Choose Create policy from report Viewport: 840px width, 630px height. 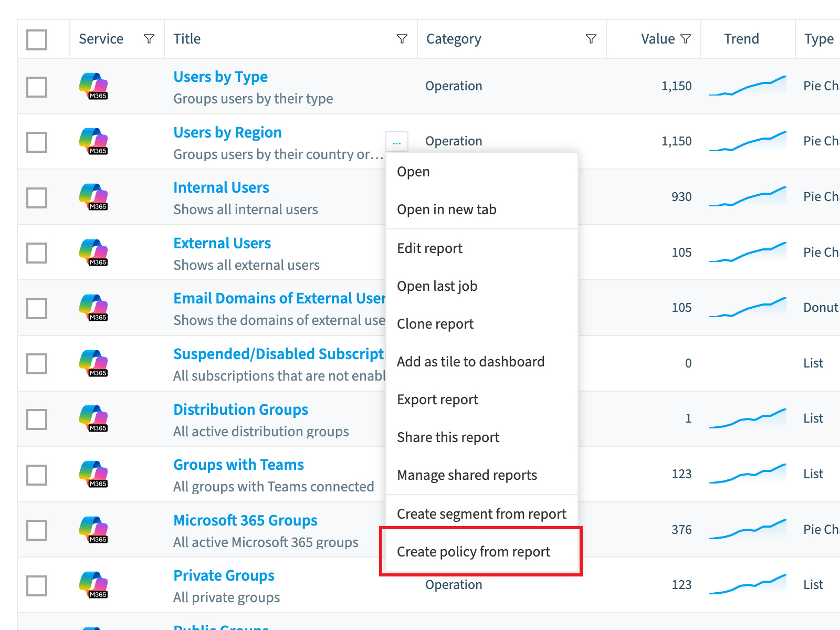tap(482, 552)
